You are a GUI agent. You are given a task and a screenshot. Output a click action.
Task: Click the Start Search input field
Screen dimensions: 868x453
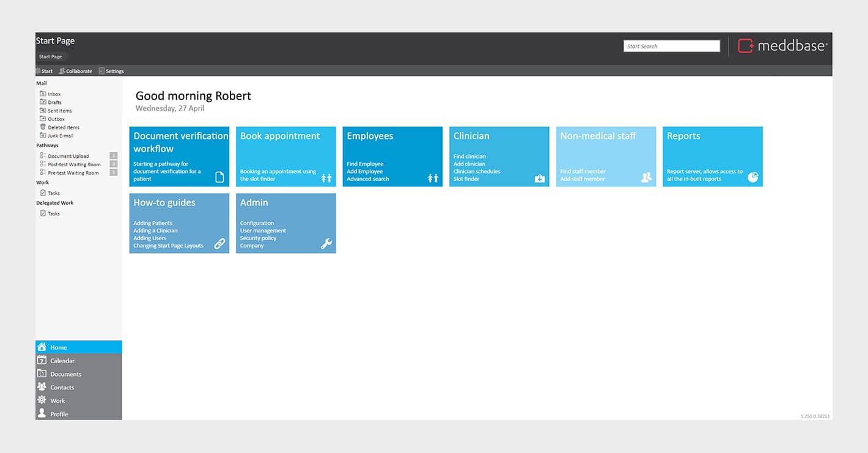point(671,46)
